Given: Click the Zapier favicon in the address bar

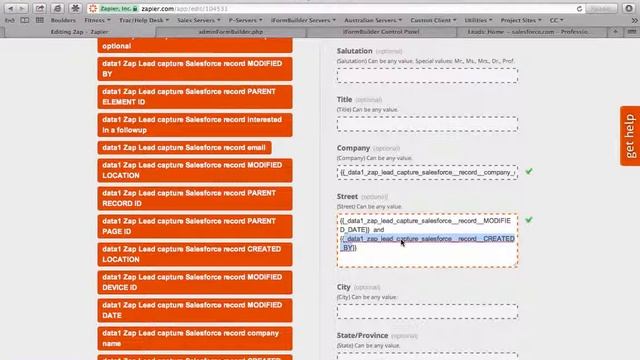Looking at the screenshot, I should click(93, 9).
